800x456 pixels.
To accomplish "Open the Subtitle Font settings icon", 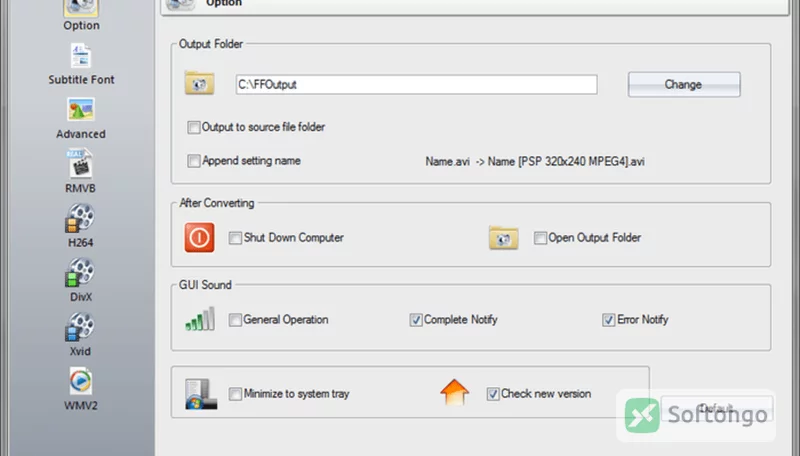I will pos(81,56).
